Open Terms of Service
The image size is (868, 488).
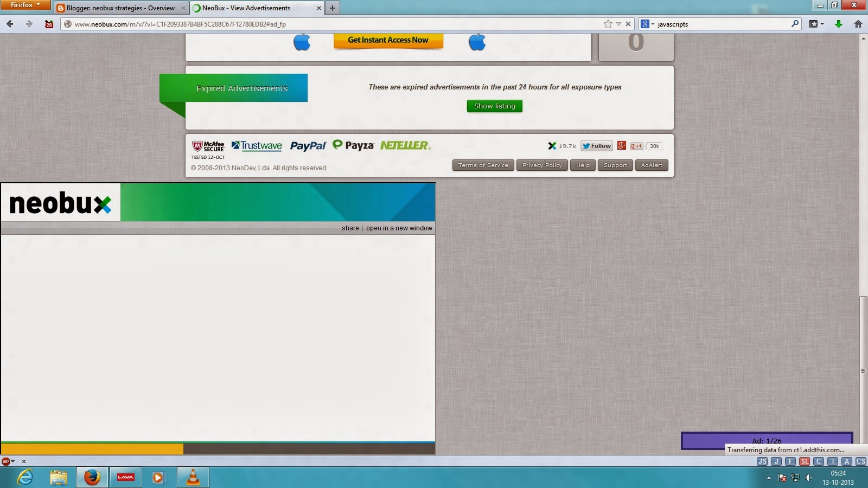(x=483, y=165)
